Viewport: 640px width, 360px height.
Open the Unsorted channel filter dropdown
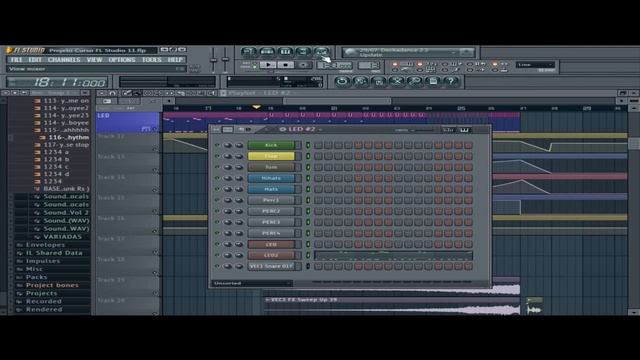coord(251,283)
